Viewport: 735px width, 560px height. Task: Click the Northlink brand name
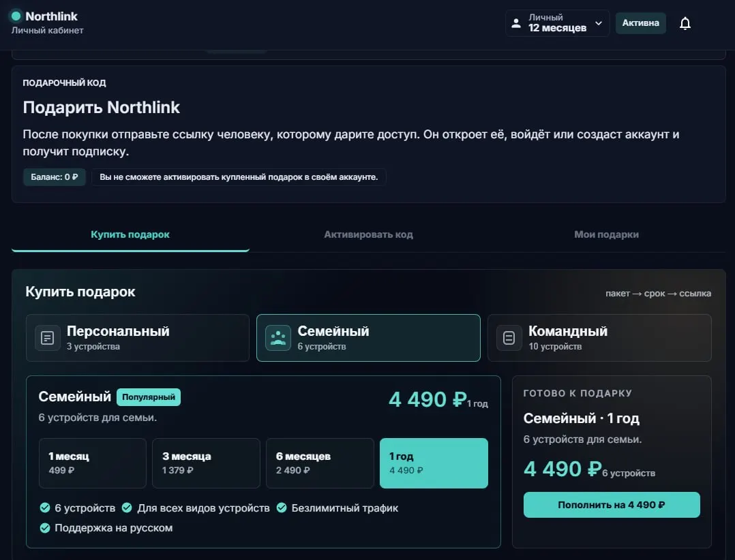[52, 16]
